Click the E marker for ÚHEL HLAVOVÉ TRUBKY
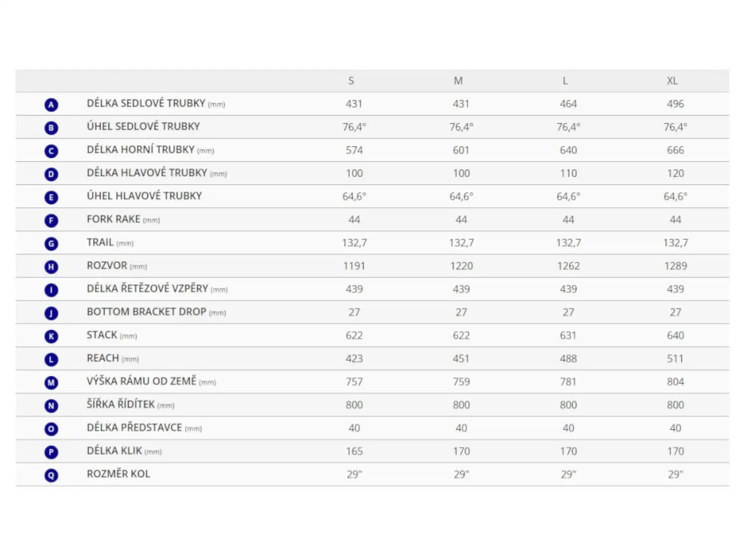Screen dimensions: 747x560 (x=51, y=197)
